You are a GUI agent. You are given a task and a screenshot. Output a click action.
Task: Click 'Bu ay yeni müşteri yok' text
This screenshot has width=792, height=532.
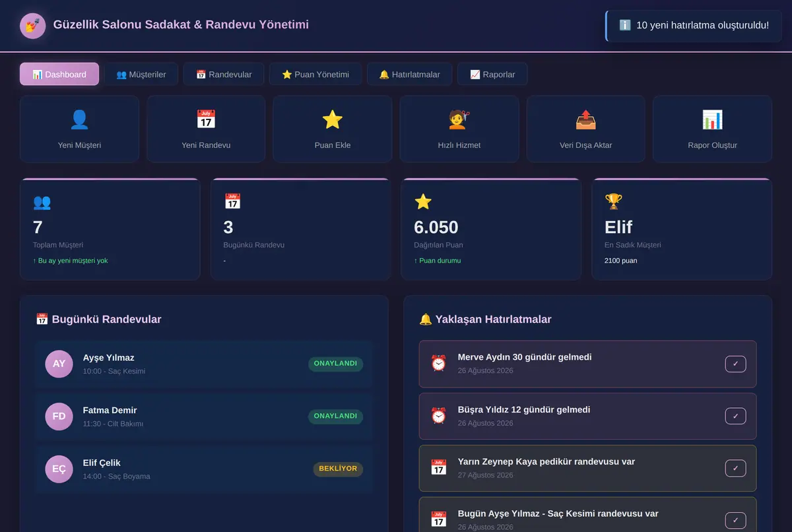(x=71, y=261)
